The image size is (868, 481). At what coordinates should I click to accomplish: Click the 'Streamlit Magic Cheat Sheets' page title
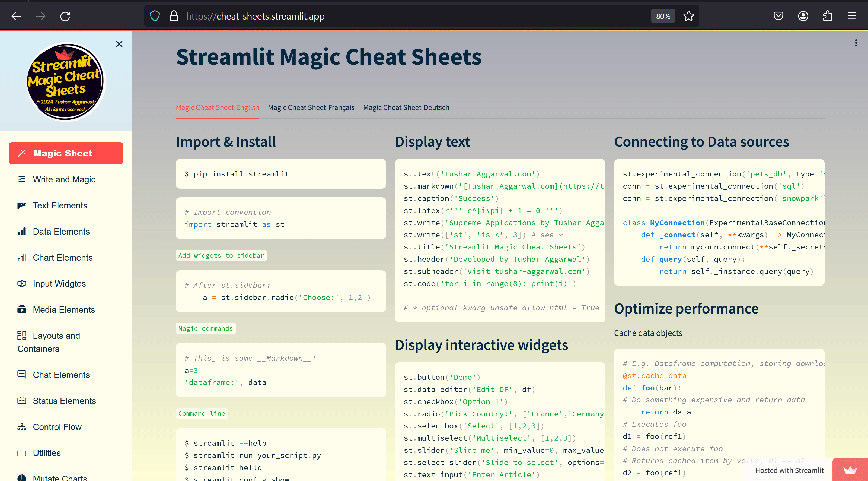[x=328, y=56]
